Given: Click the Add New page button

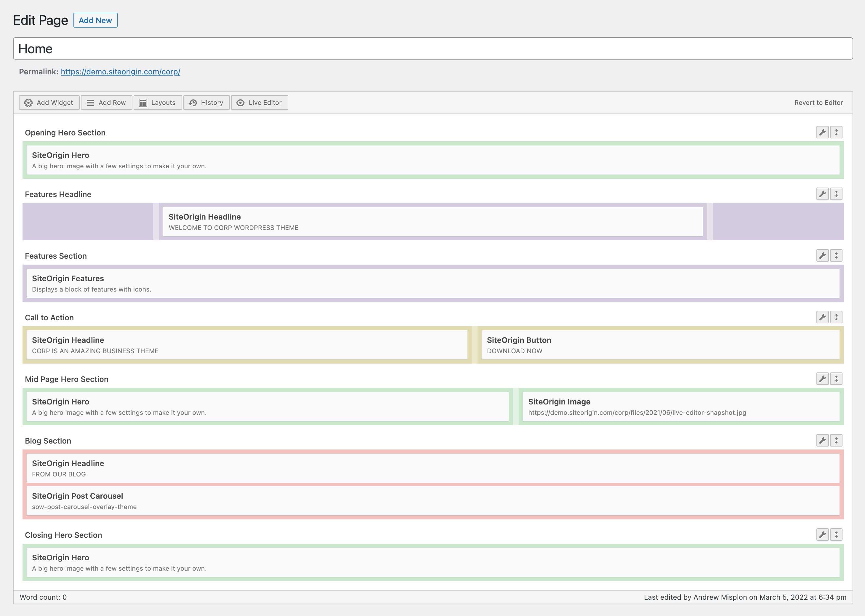Looking at the screenshot, I should click(x=95, y=20).
